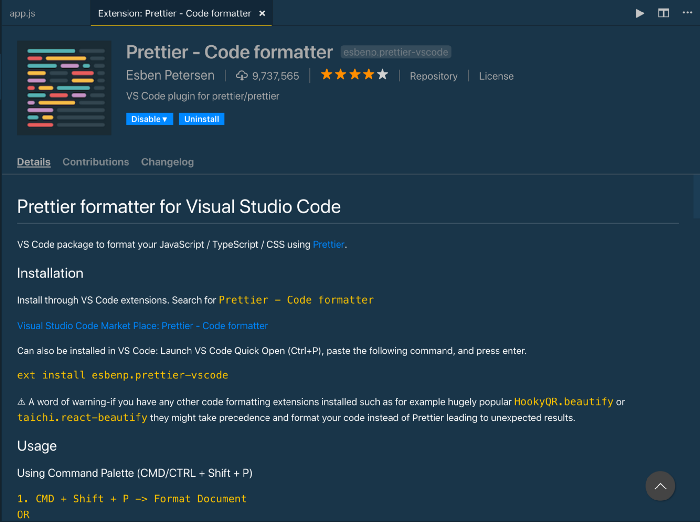Image resolution: width=700 pixels, height=522 pixels.
Task: Open the Visual Studio Code Market Place link
Action: [x=142, y=326]
